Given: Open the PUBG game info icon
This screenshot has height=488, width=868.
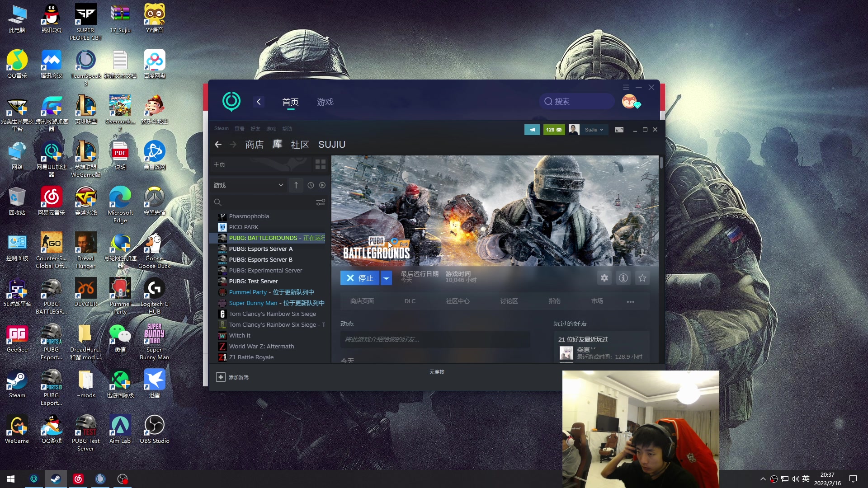Looking at the screenshot, I should (x=623, y=278).
